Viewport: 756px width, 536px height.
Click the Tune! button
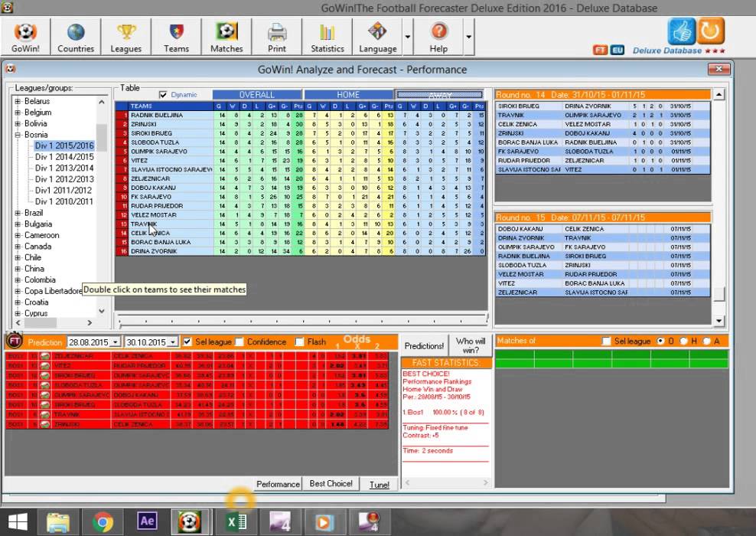(x=380, y=485)
